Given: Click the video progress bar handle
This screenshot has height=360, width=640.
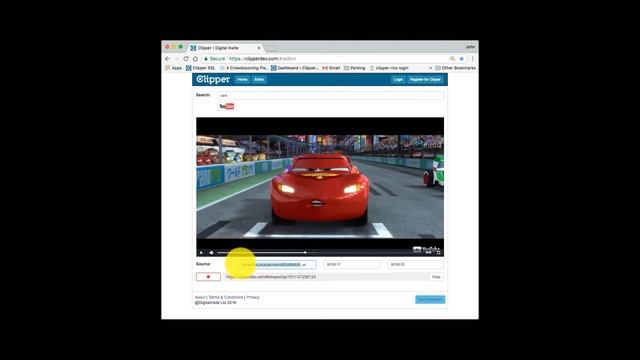Looking at the screenshot, I should click(x=305, y=252).
